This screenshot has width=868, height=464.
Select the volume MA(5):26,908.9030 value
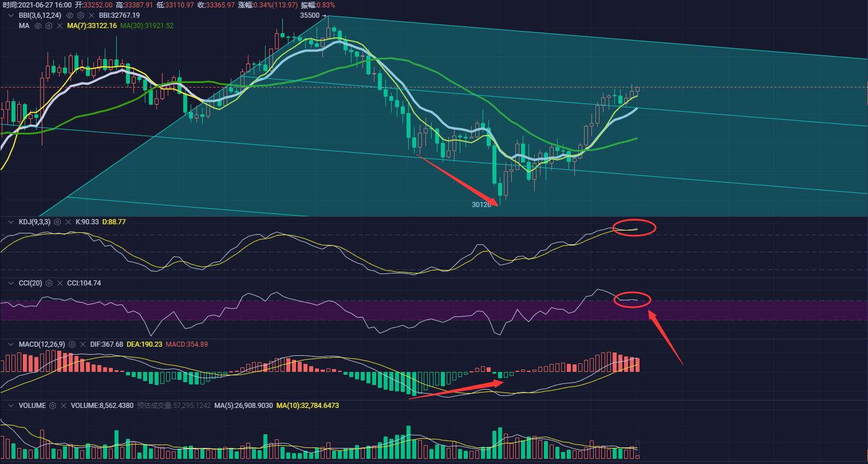click(x=244, y=406)
